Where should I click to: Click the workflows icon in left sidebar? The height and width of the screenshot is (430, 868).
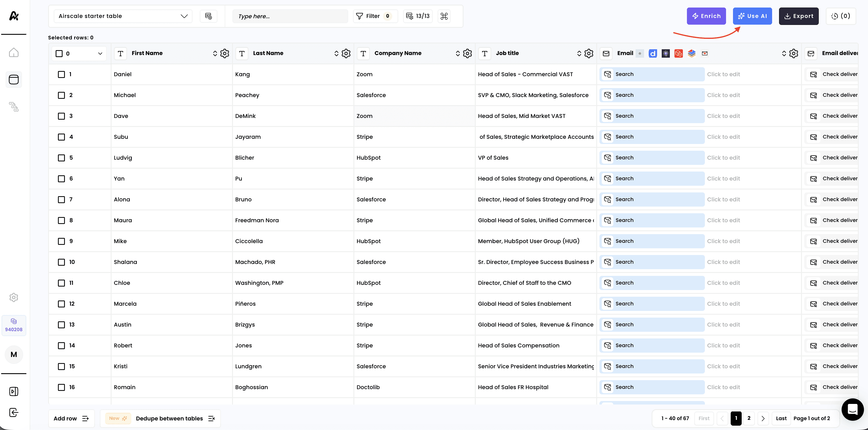14,107
